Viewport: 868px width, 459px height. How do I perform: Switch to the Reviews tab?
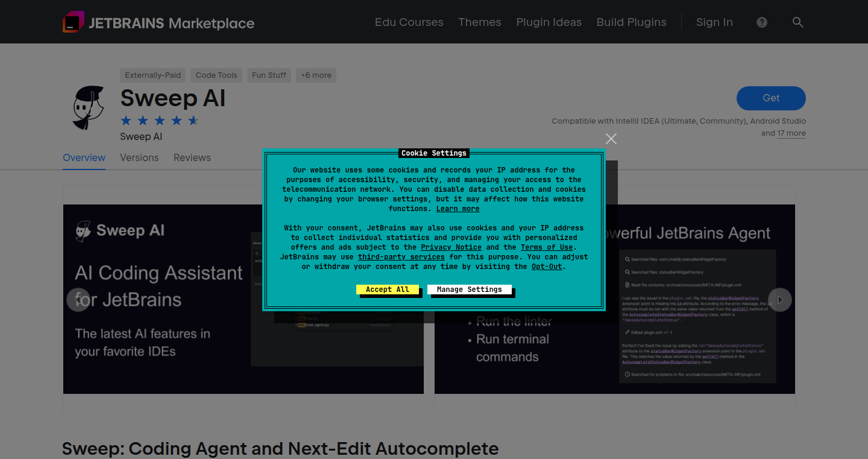point(192,158)
